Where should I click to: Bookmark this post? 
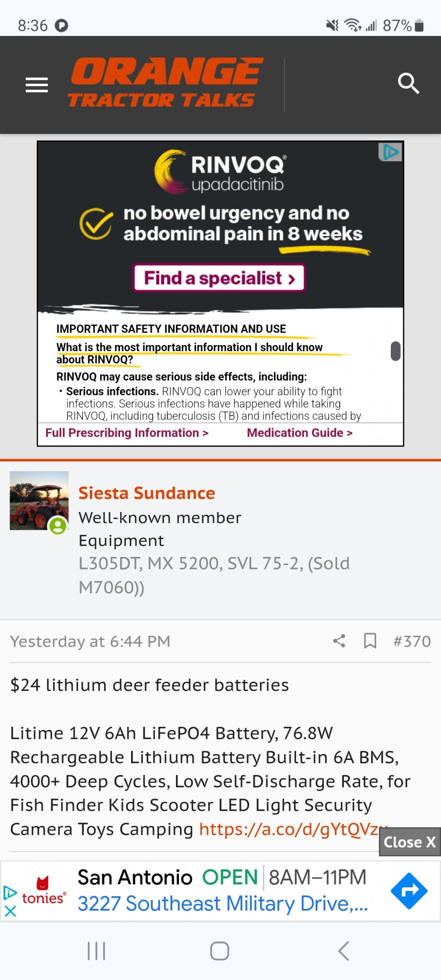pyautogui.click(x=370, y=641)
